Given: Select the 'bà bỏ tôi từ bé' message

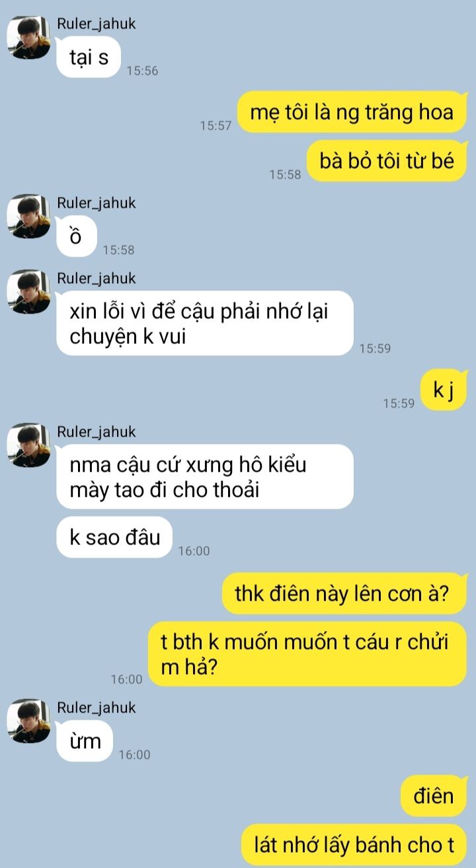Looking at the screenshot, I should [387, 161].
